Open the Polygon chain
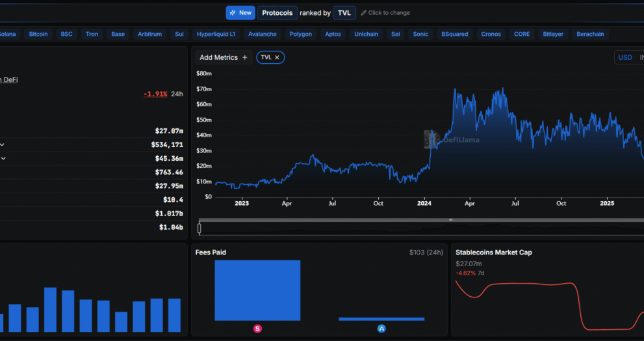The width and height of the screenshot is (644, 341). (301, 34)
